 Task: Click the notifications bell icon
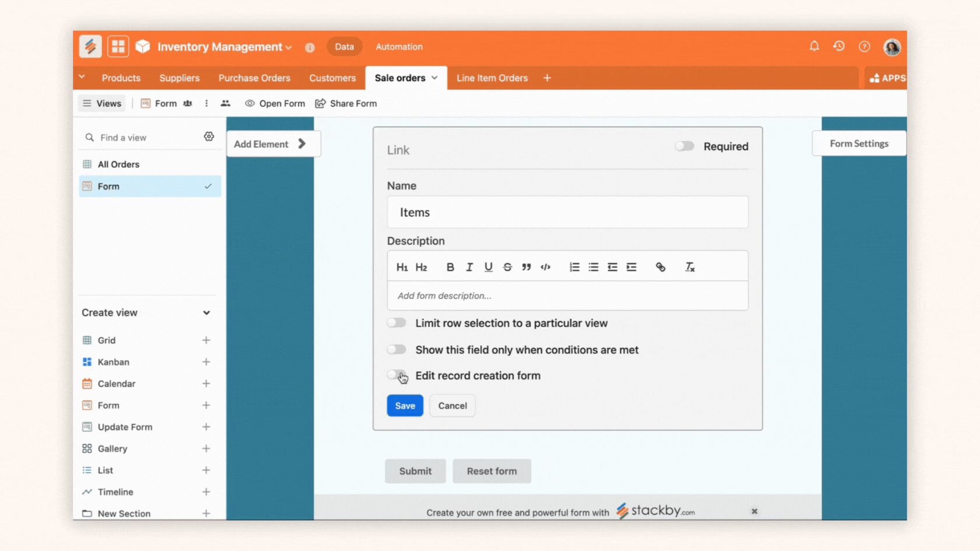coord(814,46)
